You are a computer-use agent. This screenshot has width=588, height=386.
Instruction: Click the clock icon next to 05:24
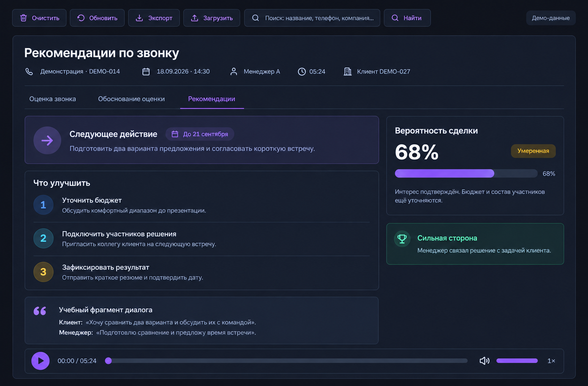[302, 71]
